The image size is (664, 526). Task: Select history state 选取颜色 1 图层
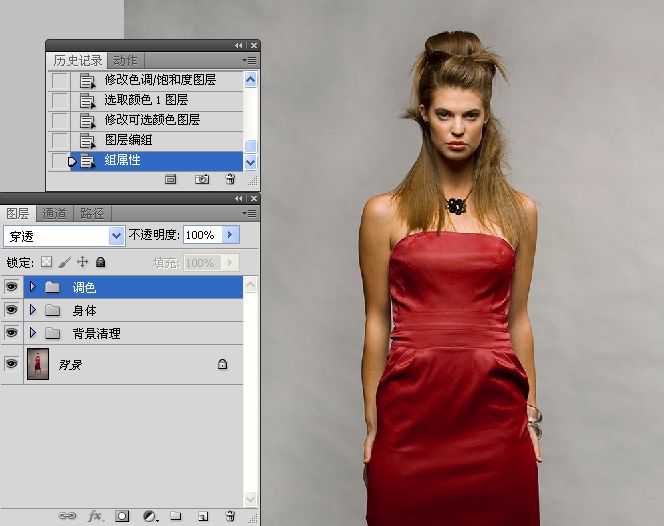145,100
